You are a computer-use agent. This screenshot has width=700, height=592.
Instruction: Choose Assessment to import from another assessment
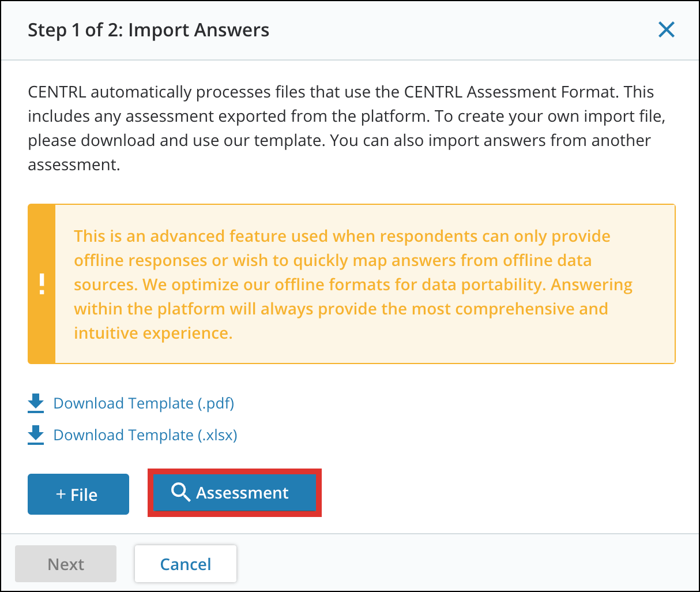coord(234,493)
